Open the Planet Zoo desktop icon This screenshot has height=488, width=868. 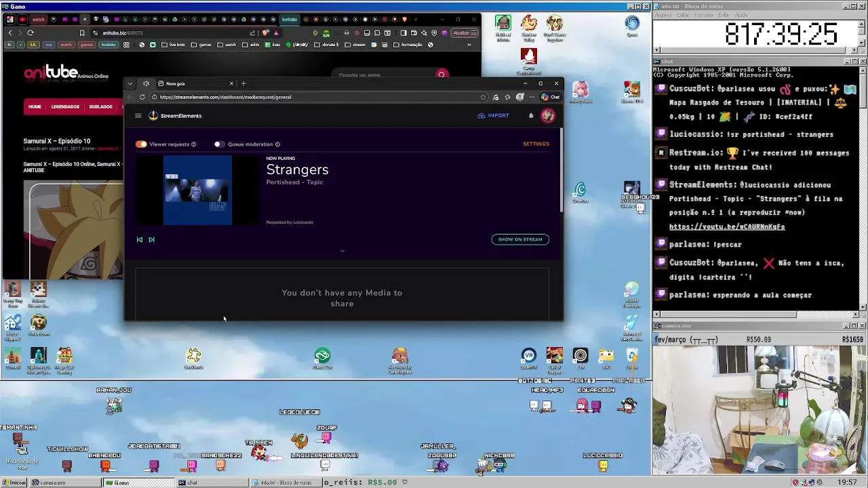coord(322,359)
